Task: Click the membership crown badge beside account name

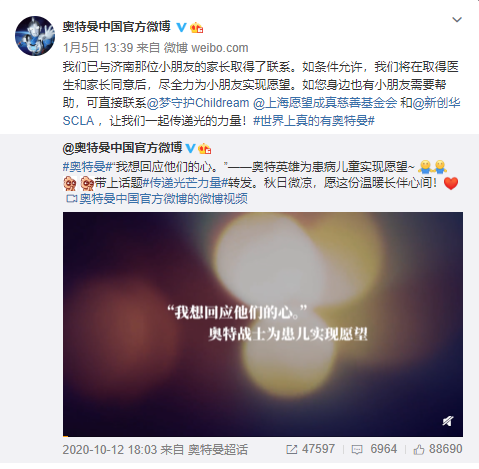Action: [x=197, y=28]
